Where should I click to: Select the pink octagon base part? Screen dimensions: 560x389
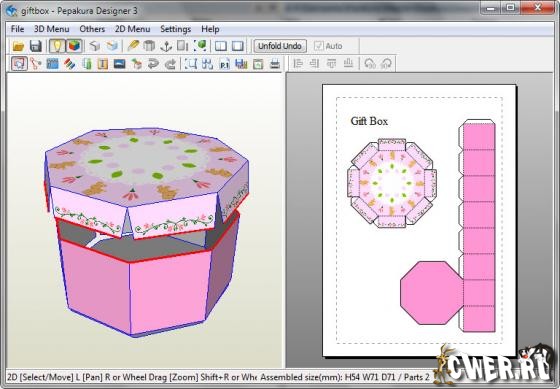[431, 293]
